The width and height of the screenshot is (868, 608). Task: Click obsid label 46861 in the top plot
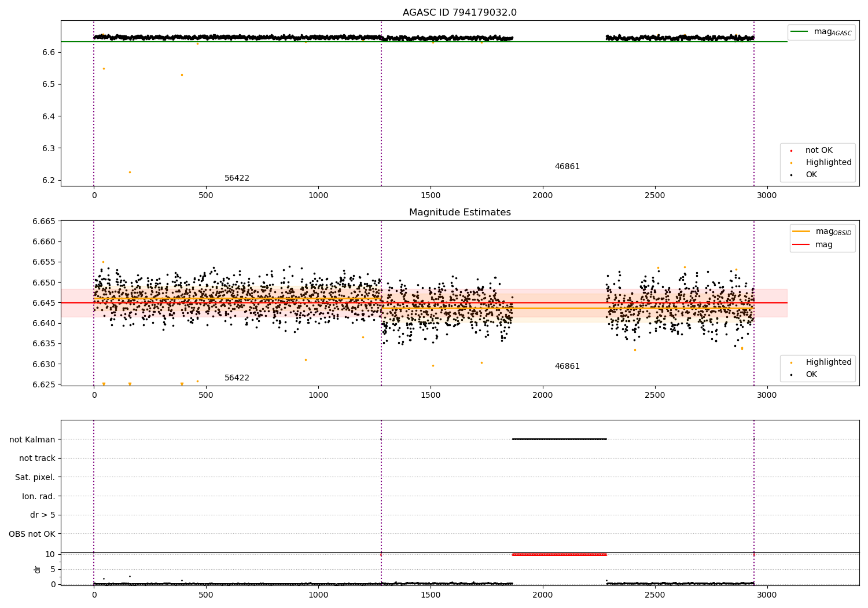[x=567, y=167]
